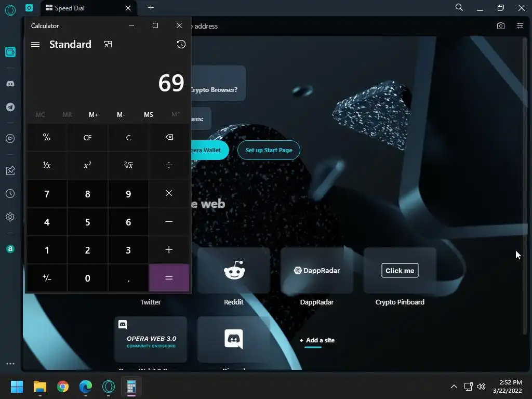Image resolution: width=532 pixels, height=399 pixels.
Task: Click the green 'a' sidebar icon
Action: pos(10,249)
